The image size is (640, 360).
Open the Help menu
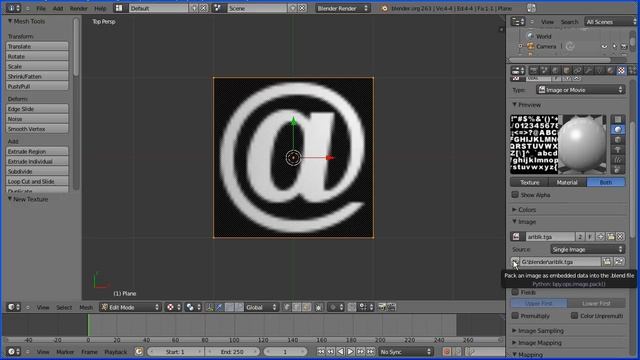click(100, 8)
